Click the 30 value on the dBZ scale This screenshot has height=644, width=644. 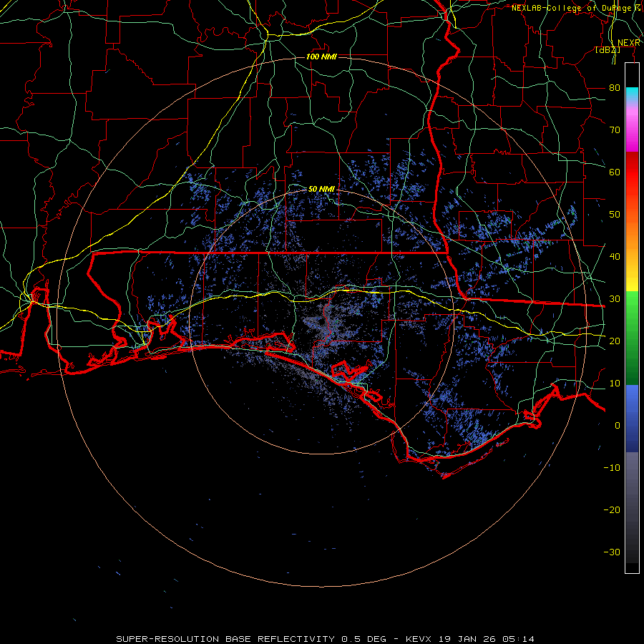point(615,299)
